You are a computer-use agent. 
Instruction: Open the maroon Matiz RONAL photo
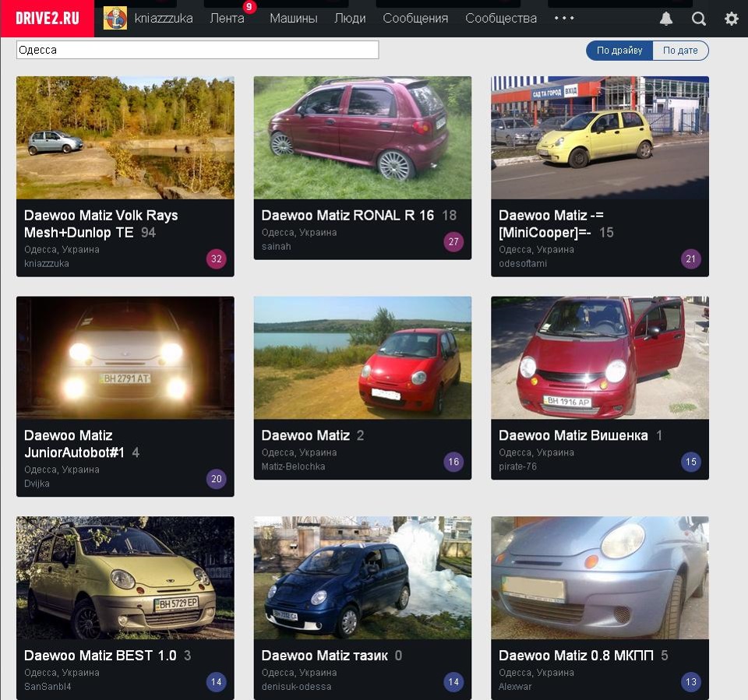(x=362, y=138)
